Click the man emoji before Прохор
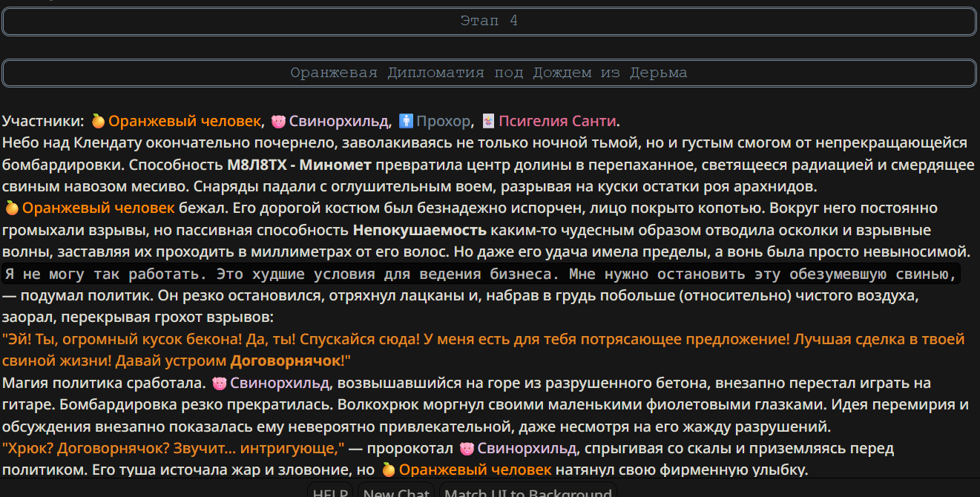The width and height of the screenshot is (980, 497). (406, 121)
